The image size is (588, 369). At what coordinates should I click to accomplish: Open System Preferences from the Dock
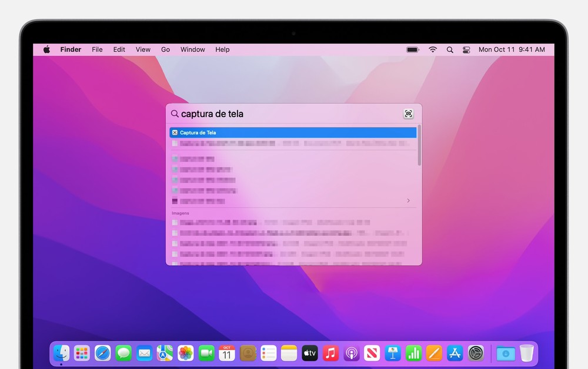click(x=476, y=353)
